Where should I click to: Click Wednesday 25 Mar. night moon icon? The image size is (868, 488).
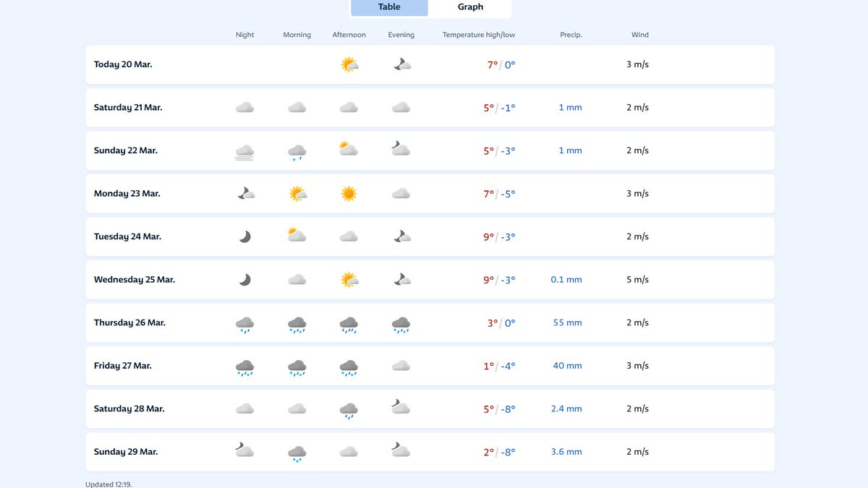coord(245,280)
